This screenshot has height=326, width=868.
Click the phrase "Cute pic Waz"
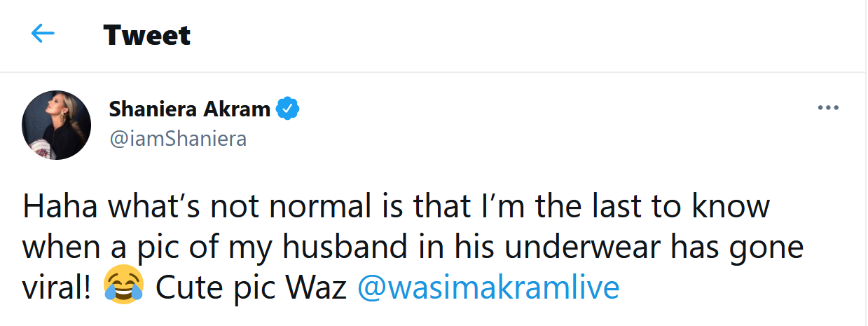click(251, 287)
